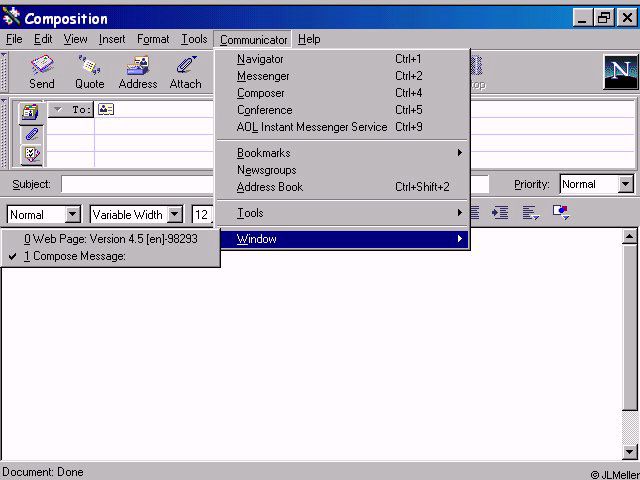
Task: Expand the Window submenu entry
Action: (x=343, y=239)
